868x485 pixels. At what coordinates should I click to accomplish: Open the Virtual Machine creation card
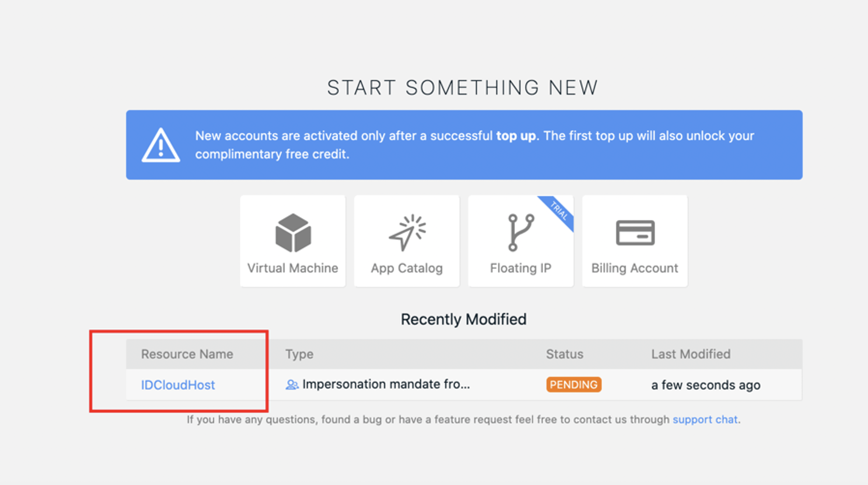pyautogui.click(x=292, y=241)
